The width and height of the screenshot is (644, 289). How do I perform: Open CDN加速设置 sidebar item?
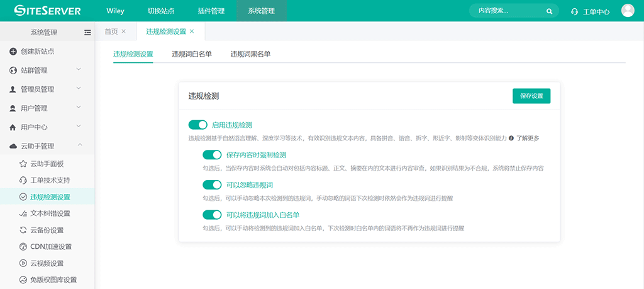(50, 246)
